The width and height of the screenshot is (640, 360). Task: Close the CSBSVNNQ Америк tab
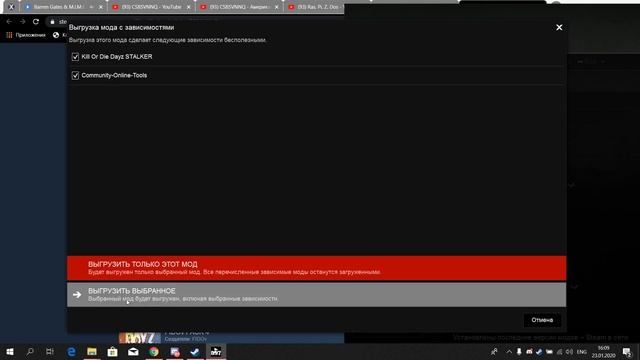(276, 7)
